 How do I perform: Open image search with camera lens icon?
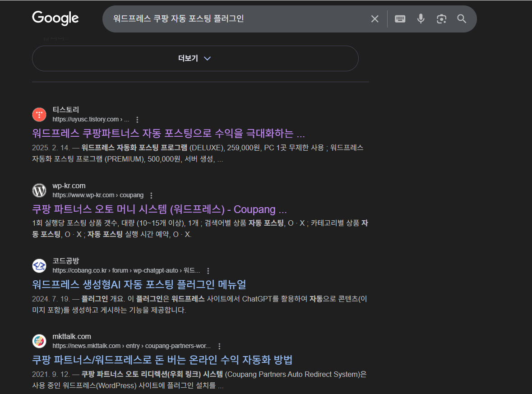(x=441, y=19)
